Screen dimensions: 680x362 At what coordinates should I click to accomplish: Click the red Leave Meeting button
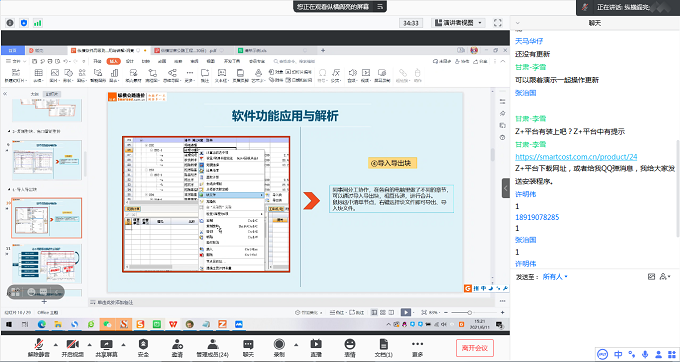(475, 348)
